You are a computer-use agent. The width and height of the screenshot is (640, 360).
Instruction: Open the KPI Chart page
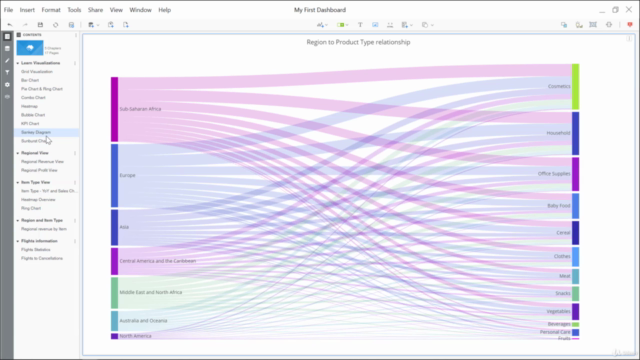(30, 124)
